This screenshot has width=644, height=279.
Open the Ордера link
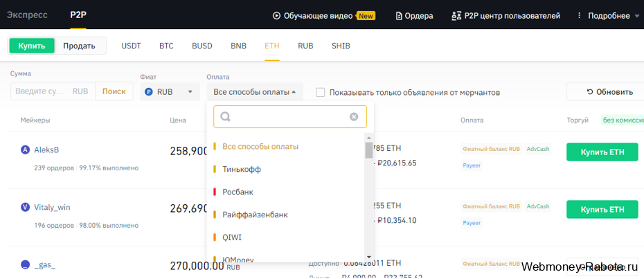418,16
